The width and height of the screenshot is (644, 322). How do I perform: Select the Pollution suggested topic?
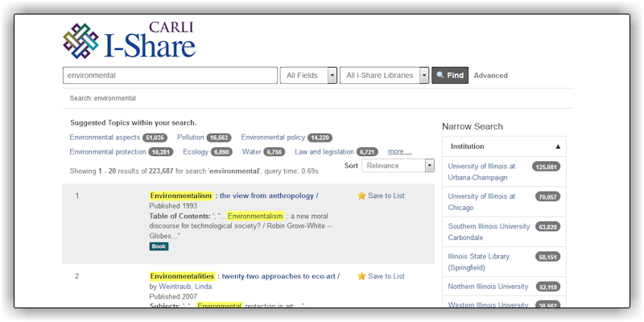click(191, 138)
